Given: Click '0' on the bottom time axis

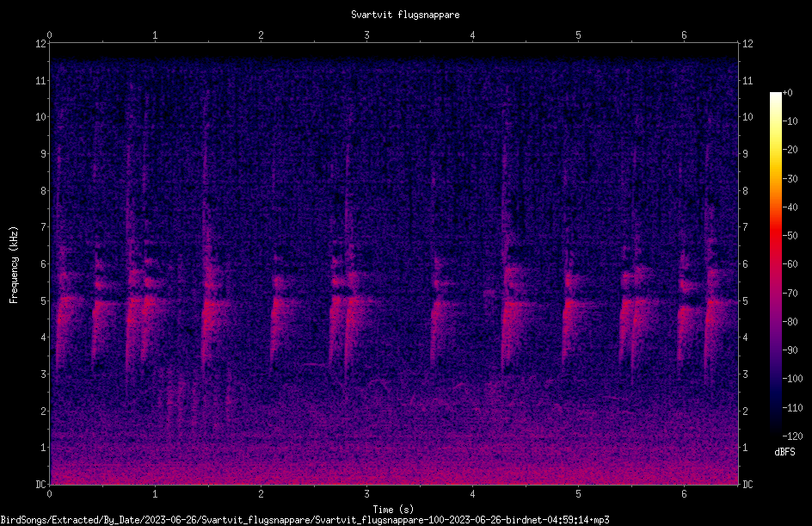Looking at the screenshot, I should pos(49,494).
